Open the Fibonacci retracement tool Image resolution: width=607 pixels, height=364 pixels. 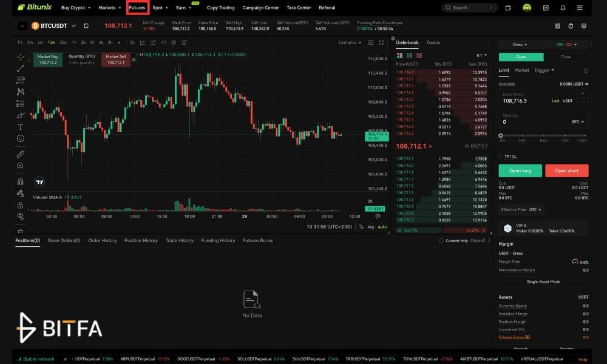pyautogui.click(x=21, y=80)
